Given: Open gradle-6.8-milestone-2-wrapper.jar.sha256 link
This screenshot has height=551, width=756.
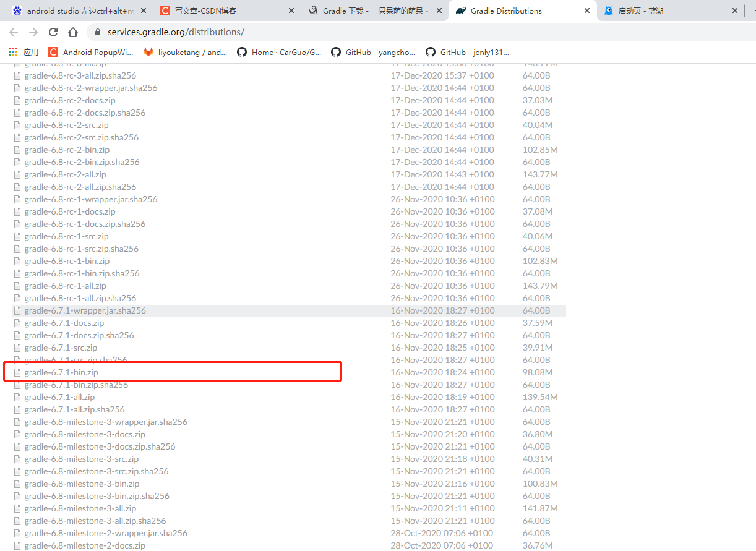Looking at the screenshot, I should pyautogui.click(x=106, y=533).
